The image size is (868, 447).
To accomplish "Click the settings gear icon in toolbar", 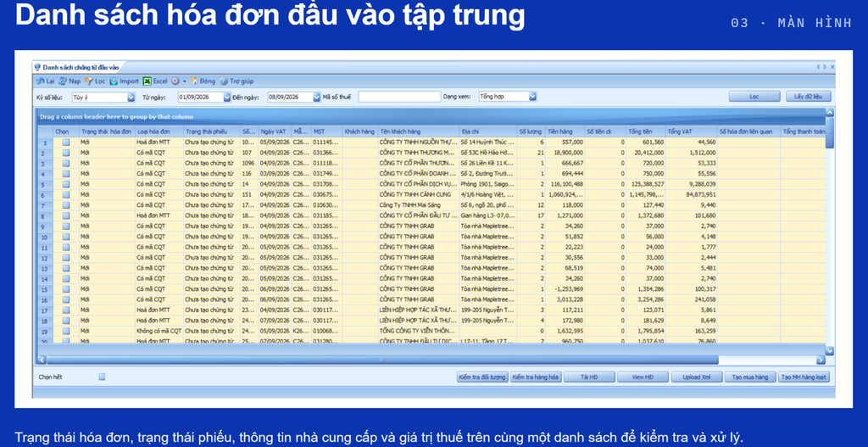I will (x=175, y=81).
